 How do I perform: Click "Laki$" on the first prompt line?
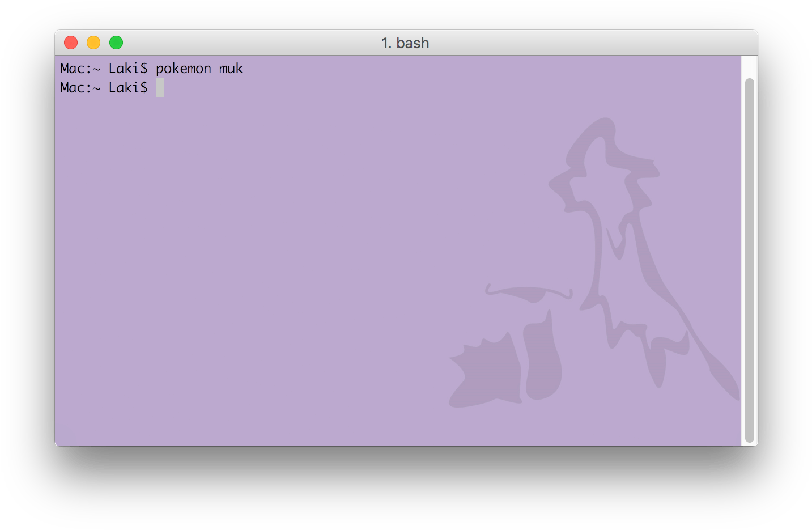coord(127,69)
